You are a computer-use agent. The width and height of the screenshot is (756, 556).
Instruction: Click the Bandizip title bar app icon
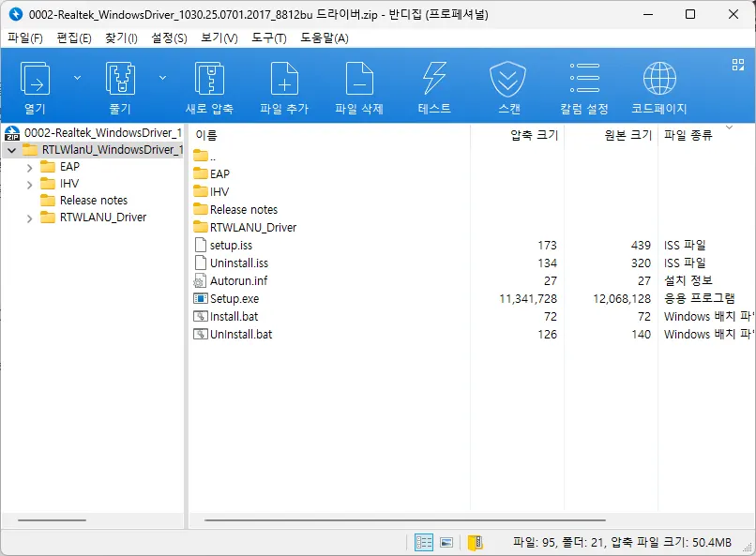[16, 14]
